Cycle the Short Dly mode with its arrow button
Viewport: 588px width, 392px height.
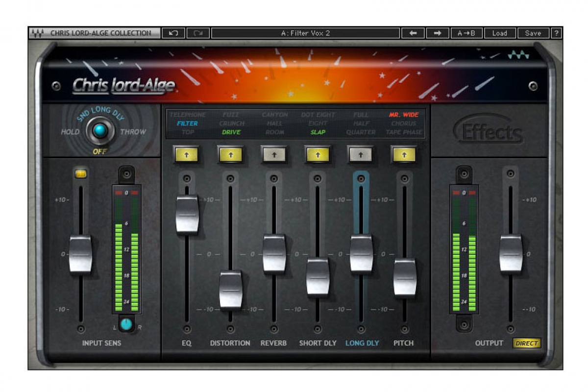pyautogui.click(x=318, y=154)
